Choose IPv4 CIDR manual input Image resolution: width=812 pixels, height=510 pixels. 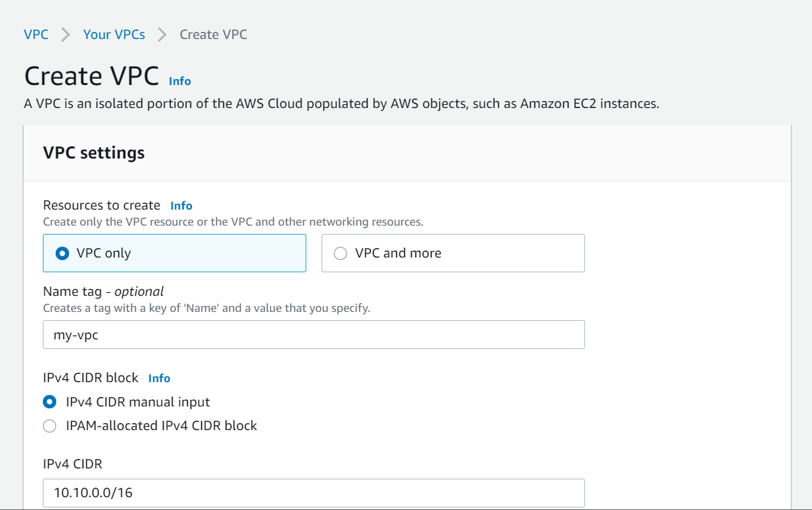49,402
